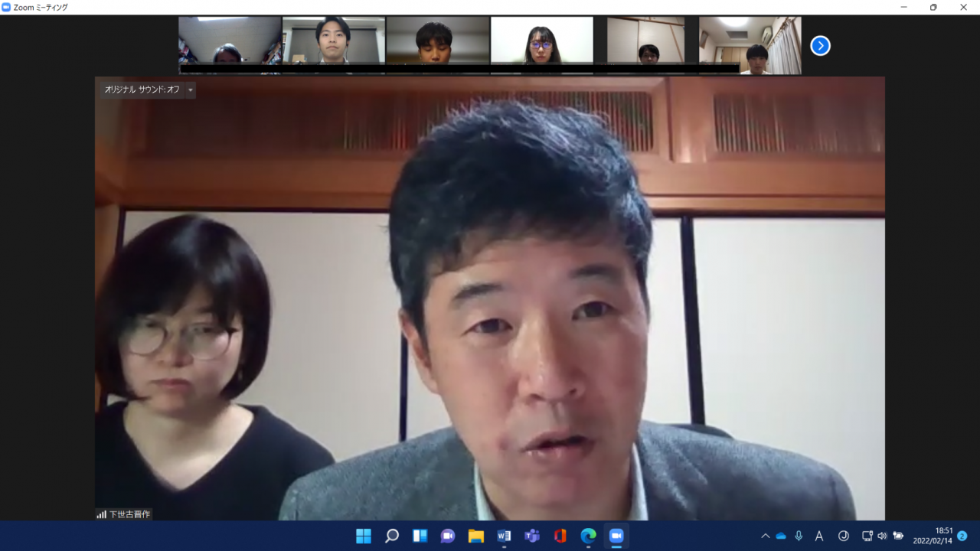This screenshot has width=980, height=551.
Task: Open the clock showing 18:51
Action: coord(933,536)
